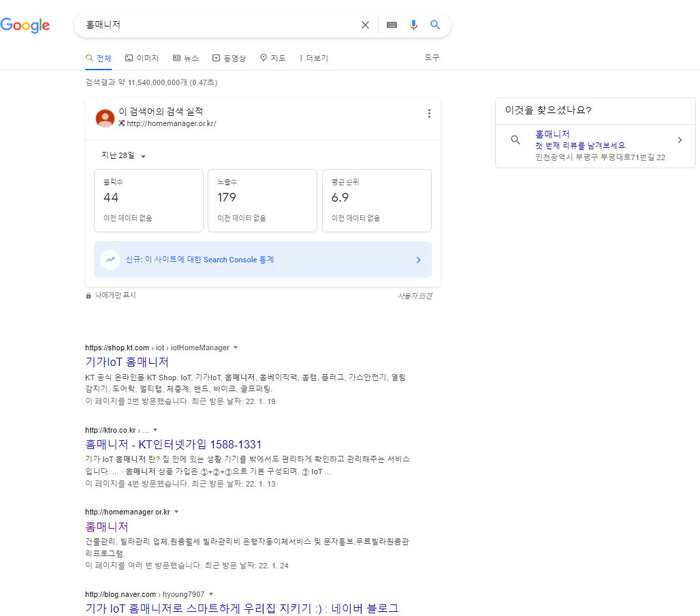Viewport: 700px width, 616px height.
Task: Expand dropdown arrow beside blog.naver.com result
Action: tap(211, 594)
